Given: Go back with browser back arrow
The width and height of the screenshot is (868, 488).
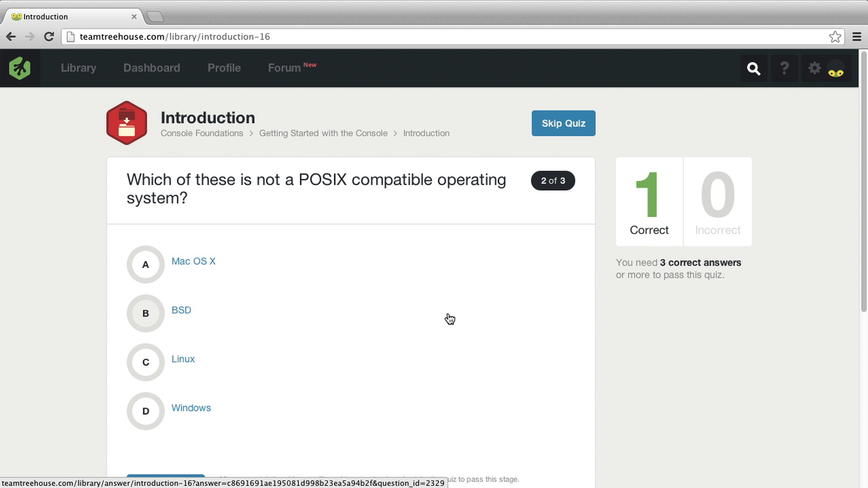Looking at the screenshot, I should (x=11, y=37).
